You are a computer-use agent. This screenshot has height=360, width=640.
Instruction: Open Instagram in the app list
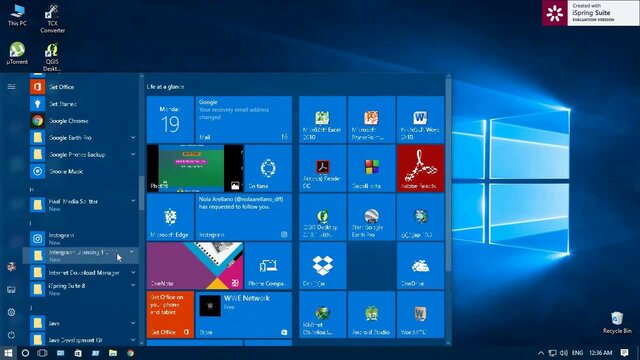(x=84, y=238)
